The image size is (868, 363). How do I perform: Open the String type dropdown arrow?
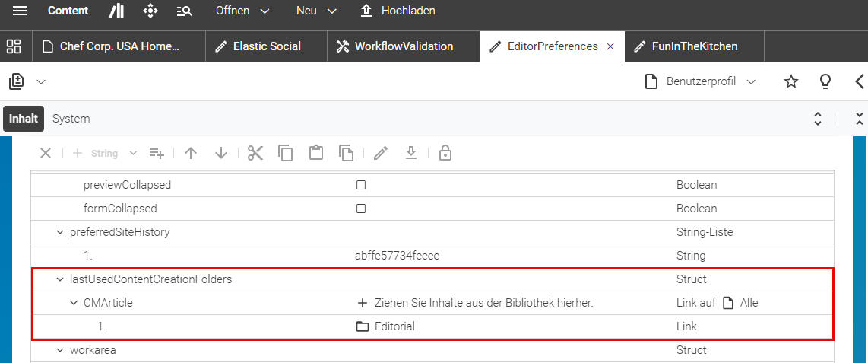pyautogui.click(x=133, y=154)
